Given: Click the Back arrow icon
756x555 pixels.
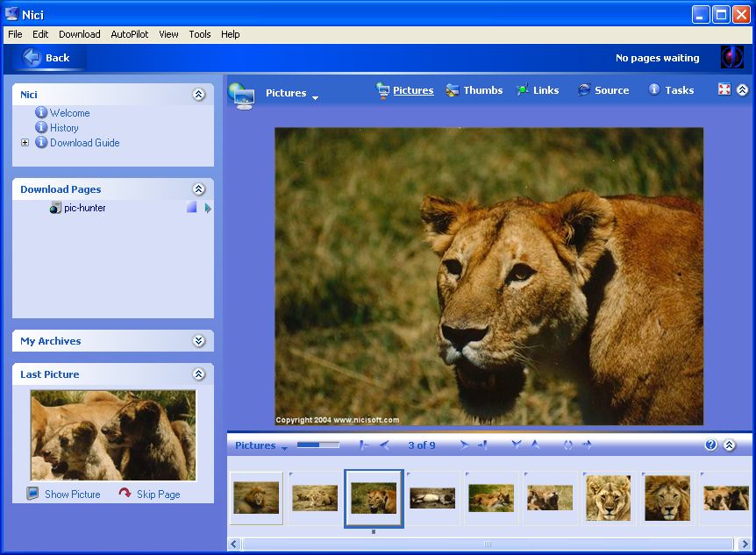Looking at the screenshot, I should pos(32,57).
